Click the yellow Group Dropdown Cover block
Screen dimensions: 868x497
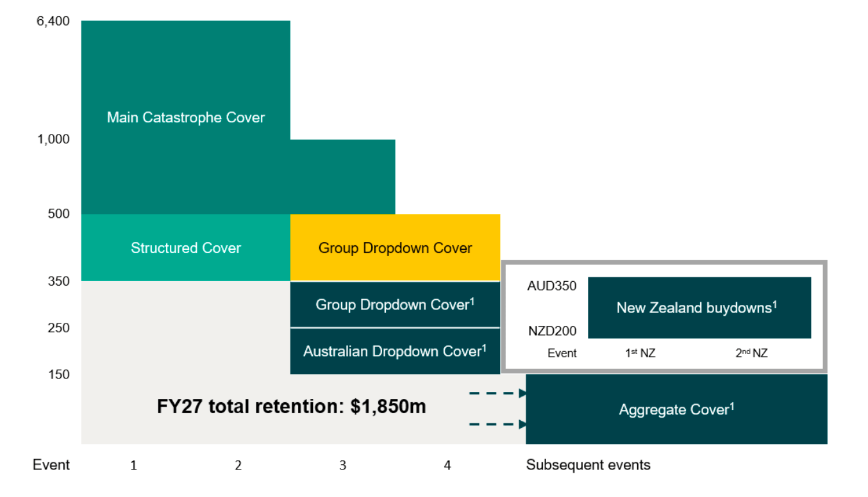click(395, 248)
